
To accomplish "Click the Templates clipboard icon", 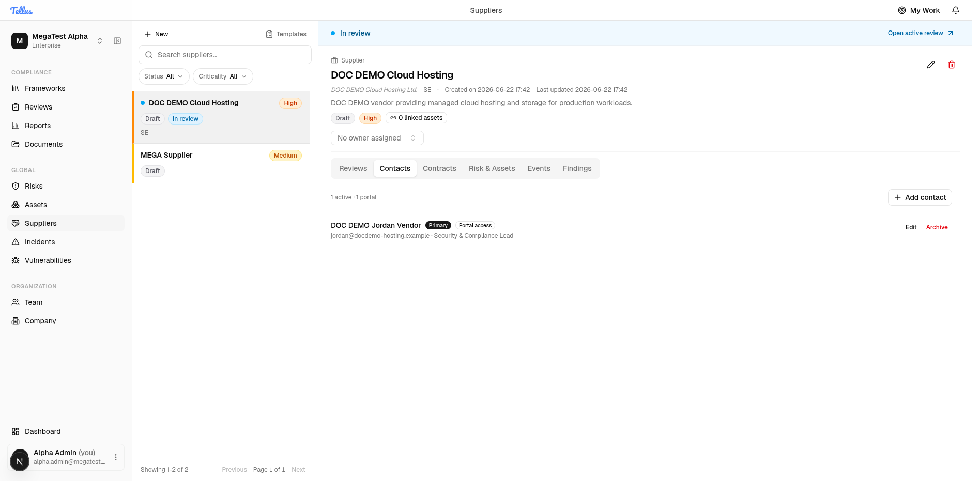I will pyautogui.click(x=269, y=34).
